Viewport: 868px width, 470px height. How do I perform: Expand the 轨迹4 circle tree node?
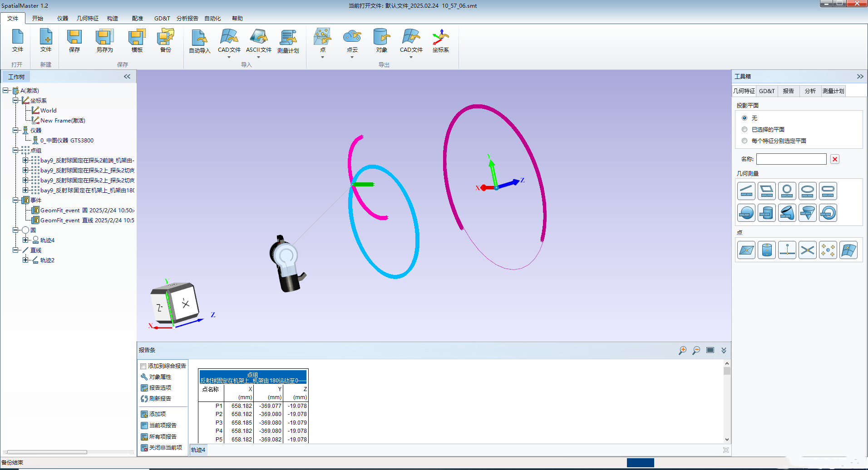(x=25, y=240)
